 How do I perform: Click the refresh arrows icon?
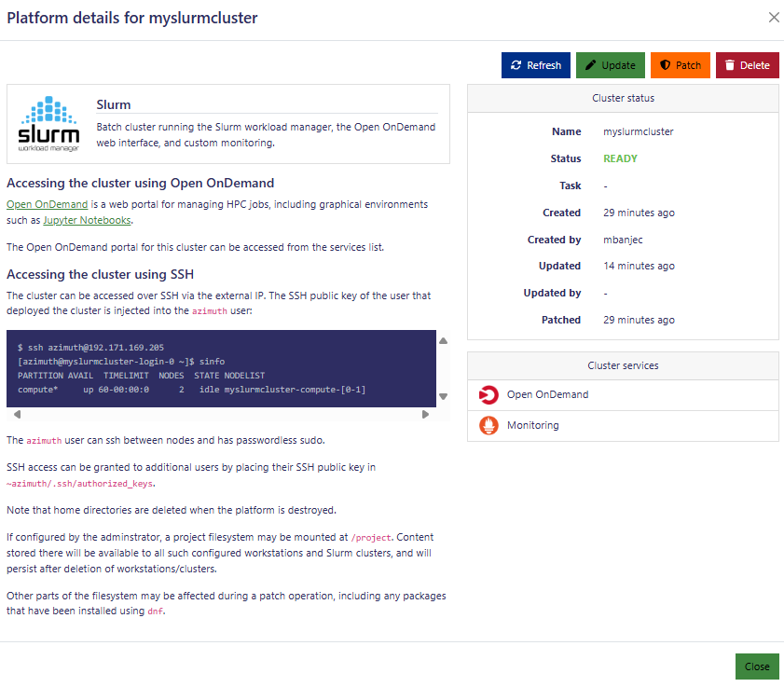(x=516, y=65)
